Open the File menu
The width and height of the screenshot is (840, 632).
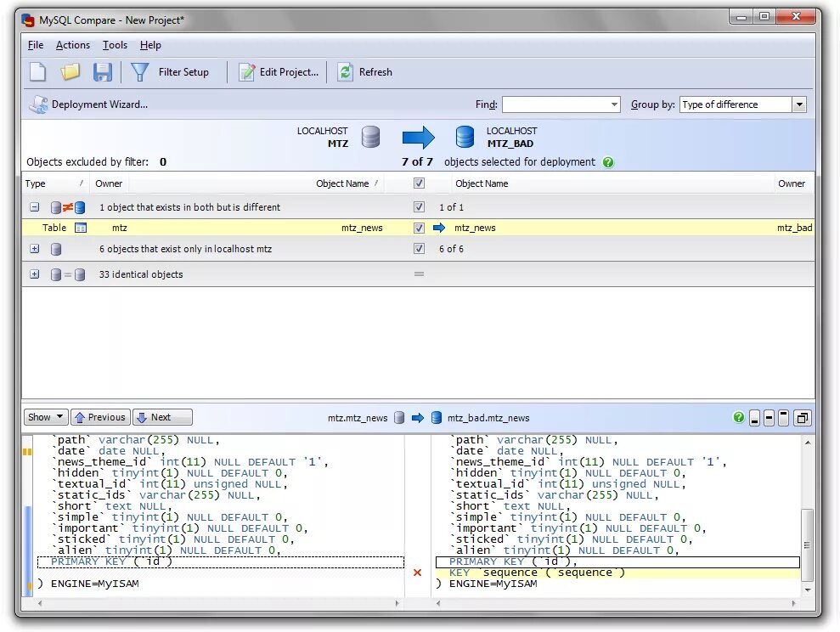pos(36,45)
